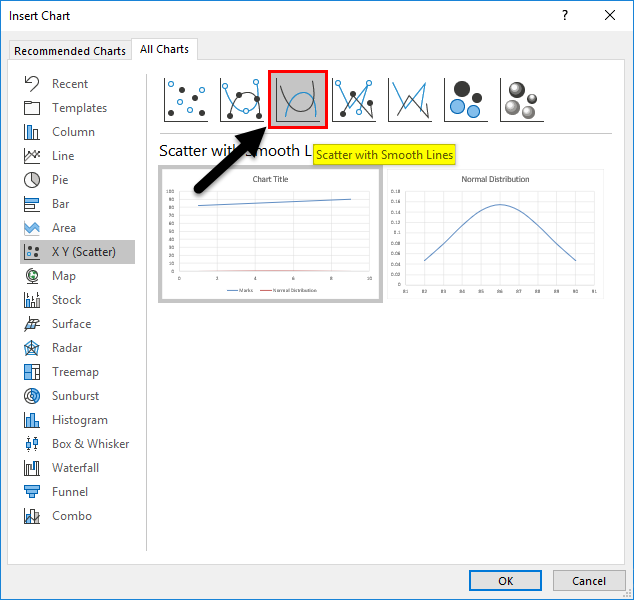Select the Stock chart category
Viewport: 634px width, 600px height.
click(x=77, y=300)
